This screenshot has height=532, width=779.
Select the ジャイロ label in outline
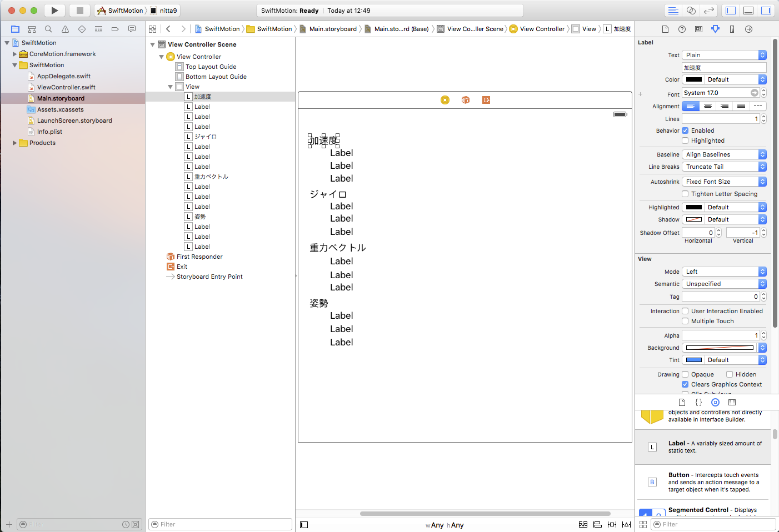click(205, 137)
